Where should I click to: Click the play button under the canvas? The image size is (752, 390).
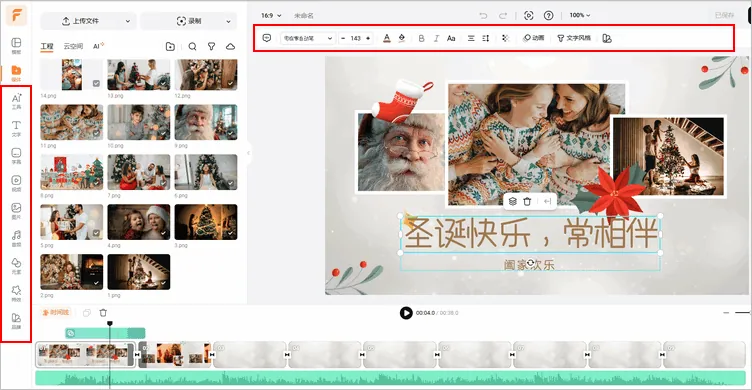tap(406, 313)
